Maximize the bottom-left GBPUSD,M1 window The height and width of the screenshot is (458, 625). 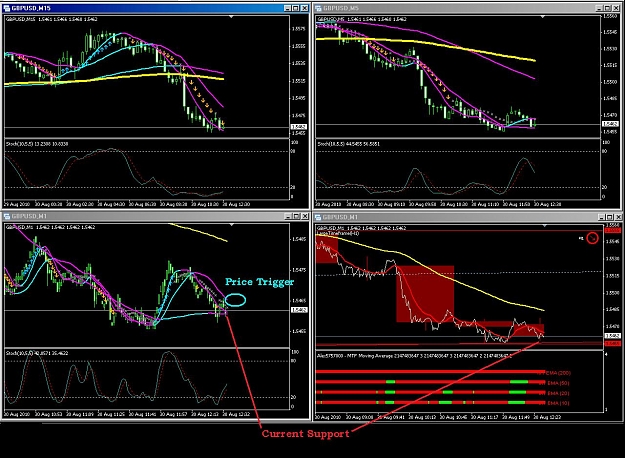(x=296, y=216)
